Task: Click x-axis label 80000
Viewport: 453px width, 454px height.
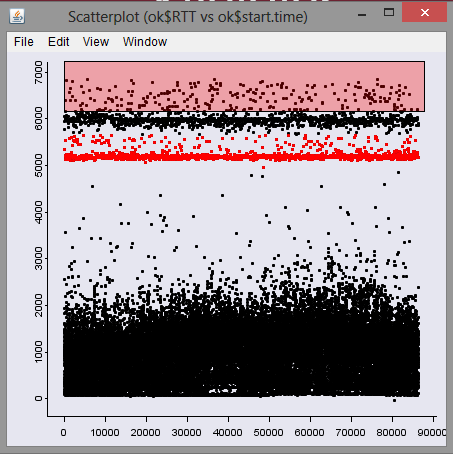Action: click(392, 433)
